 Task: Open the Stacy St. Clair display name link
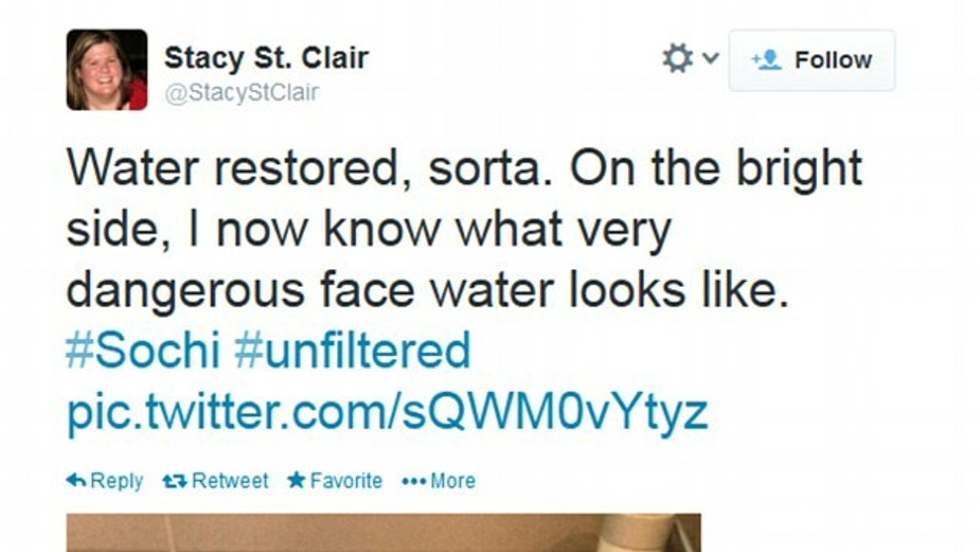tap(265, 57)
